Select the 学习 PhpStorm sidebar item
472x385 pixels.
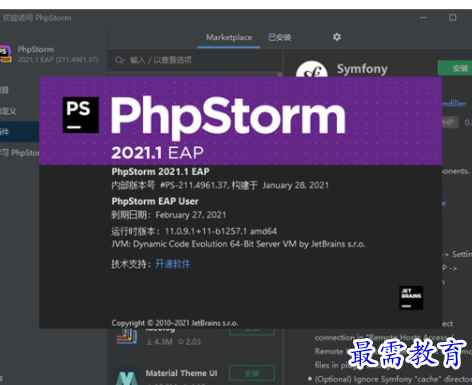pyautogui.click(x=19, y=153)
